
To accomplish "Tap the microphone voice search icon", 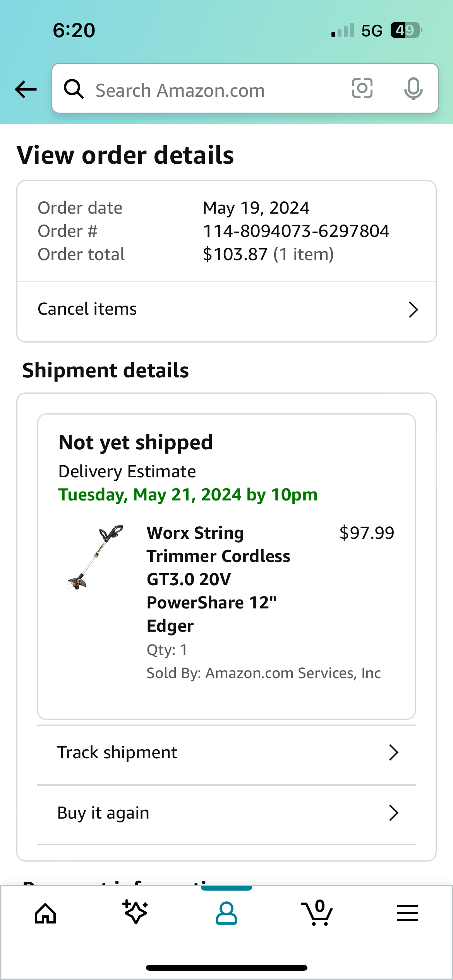I will click(413, 89).
